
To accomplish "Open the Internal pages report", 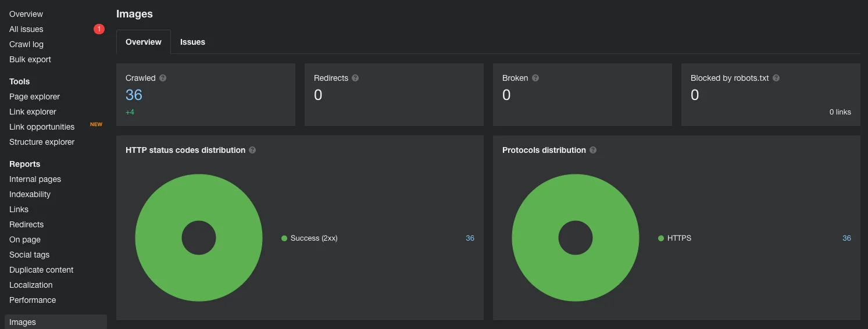I will point(35,179).
